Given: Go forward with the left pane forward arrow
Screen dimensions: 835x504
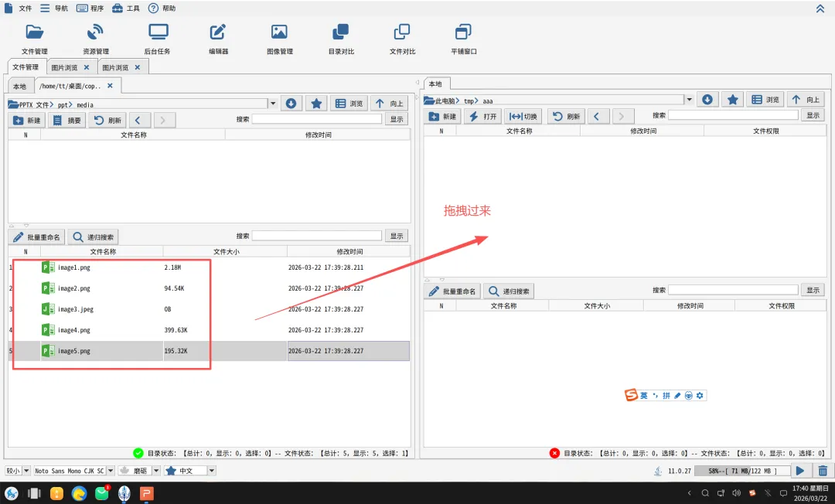Looking at the screenshot, I should [163, 121].
